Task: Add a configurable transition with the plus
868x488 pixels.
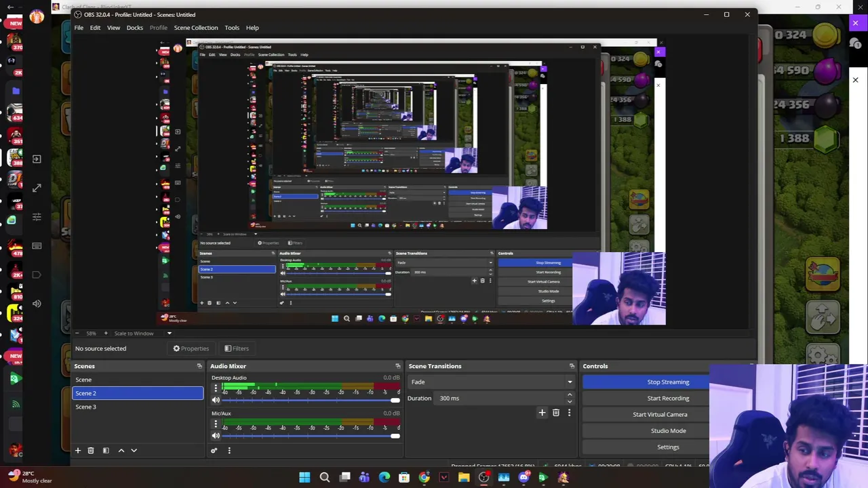Action: (542, 413)
